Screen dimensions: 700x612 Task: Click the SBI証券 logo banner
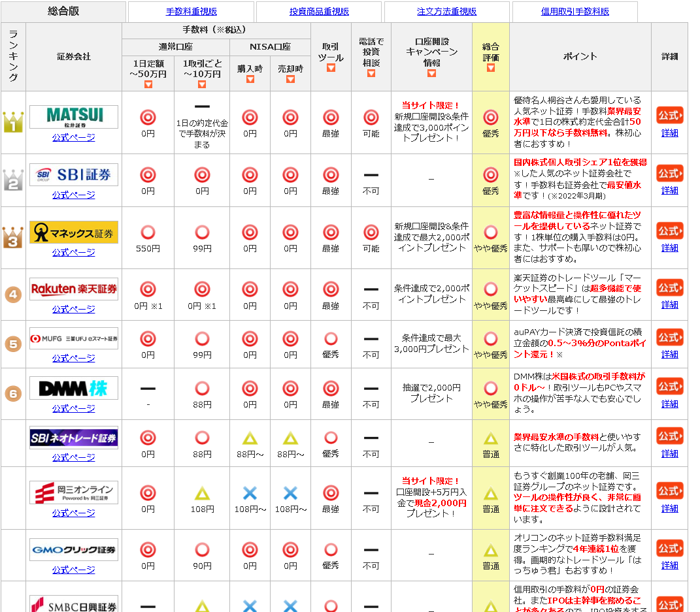74,174
